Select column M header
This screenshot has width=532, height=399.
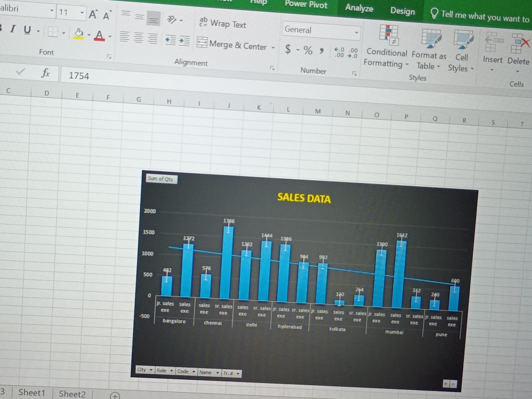coord(318,111)
